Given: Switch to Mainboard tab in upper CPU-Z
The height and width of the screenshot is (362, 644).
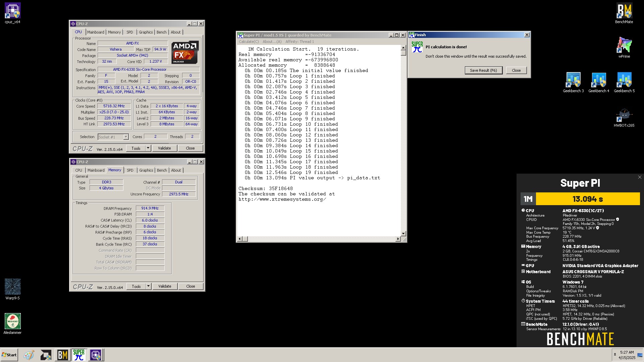Looking at the screenshot, I should [x=96, y=32].
